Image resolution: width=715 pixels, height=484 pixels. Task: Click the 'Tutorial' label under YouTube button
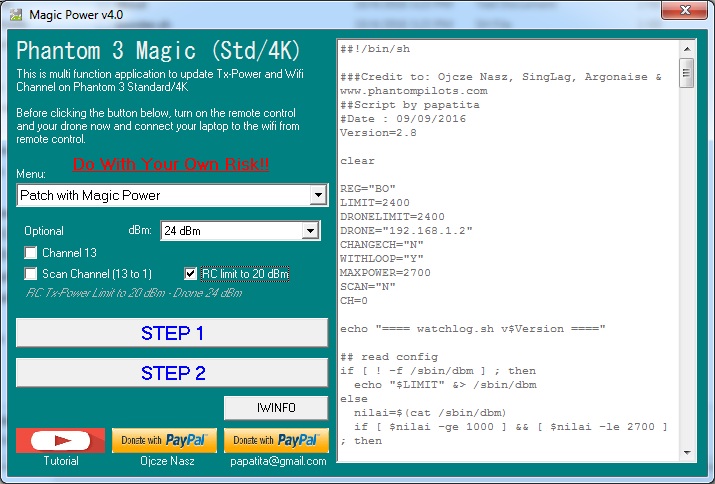(61, 461)
